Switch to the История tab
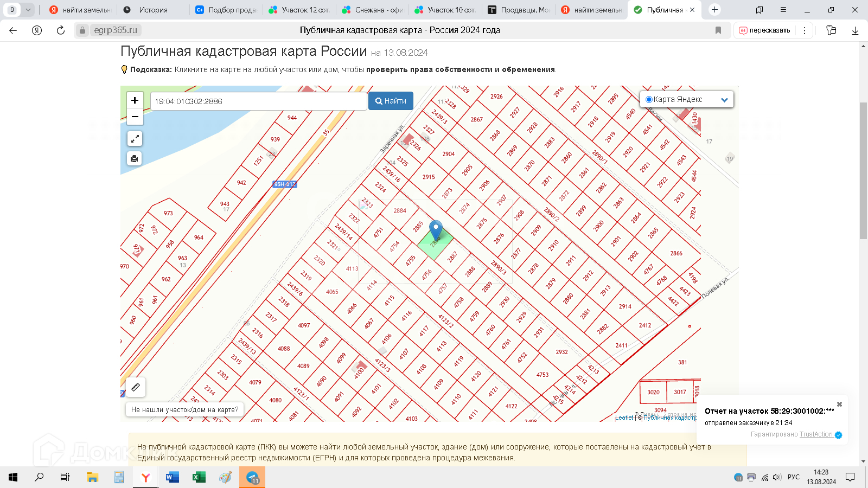Screen dimensions: 868x488 [154, 10]
